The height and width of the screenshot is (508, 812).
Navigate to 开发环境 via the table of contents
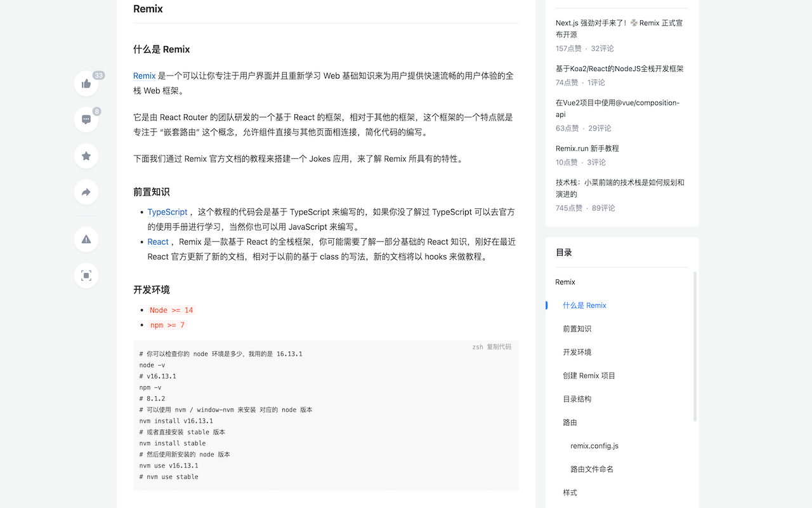579,352
